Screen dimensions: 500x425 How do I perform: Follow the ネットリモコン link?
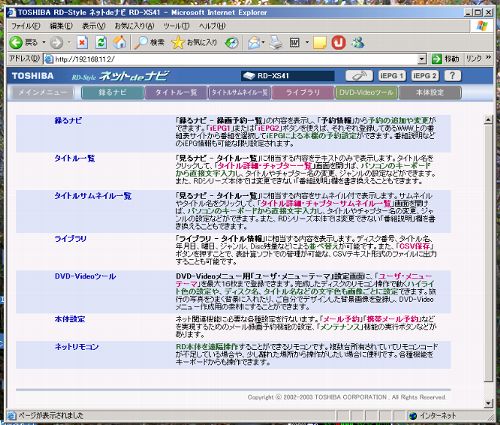pyautogui.click(x=77, y=347)
